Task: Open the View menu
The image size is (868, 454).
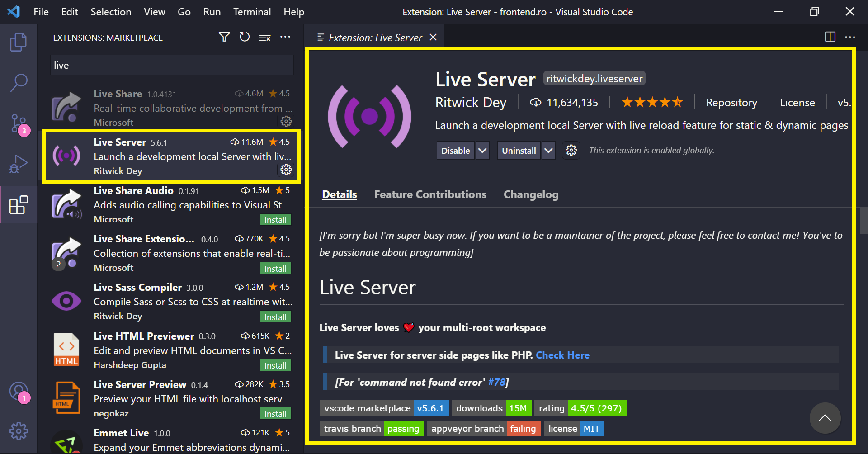Action: point(154,12)
